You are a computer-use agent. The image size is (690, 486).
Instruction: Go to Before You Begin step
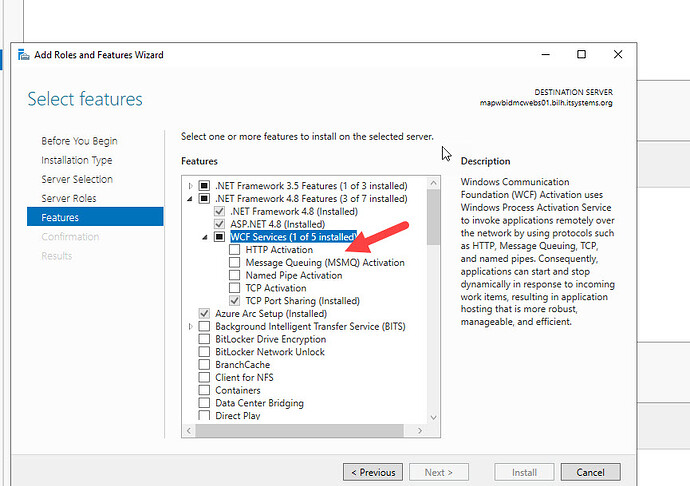[79, 141]
